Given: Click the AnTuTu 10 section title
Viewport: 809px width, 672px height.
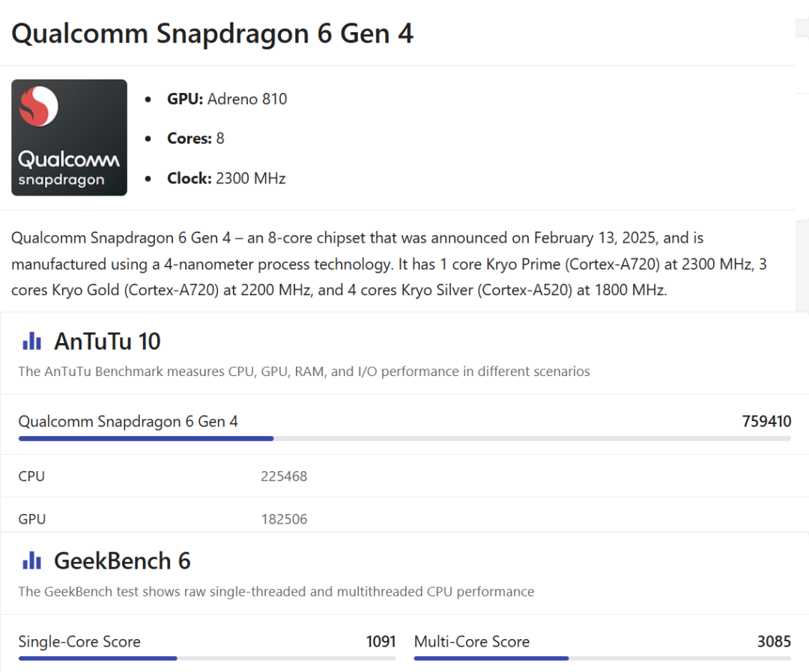Looking at the screenshot, I should click(107, 341).
